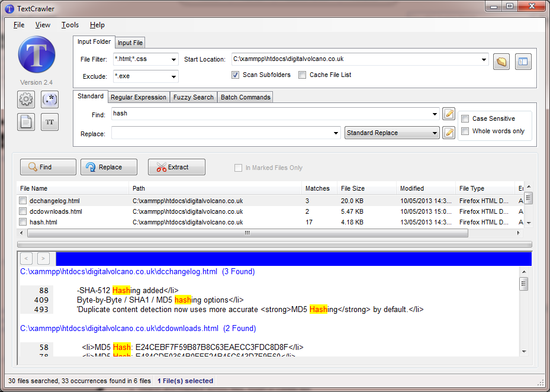Expand the Exclude filter dropdown
The height and width of the screenshot is (392, 550).
tap(173, 77)
